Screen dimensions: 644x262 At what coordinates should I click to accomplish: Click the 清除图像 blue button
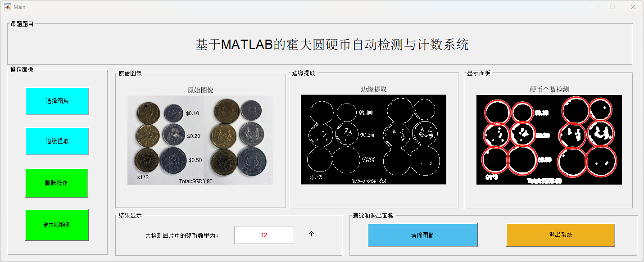click(422, 235)
